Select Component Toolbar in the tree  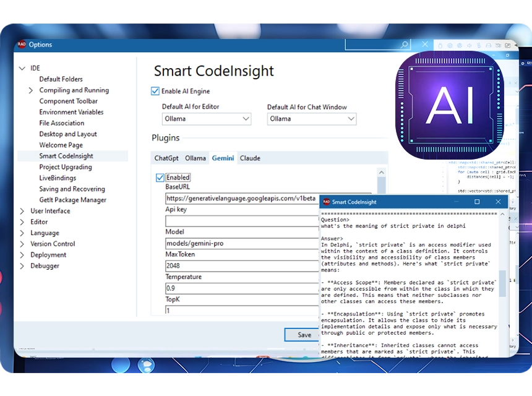click(x=68, y=101)
